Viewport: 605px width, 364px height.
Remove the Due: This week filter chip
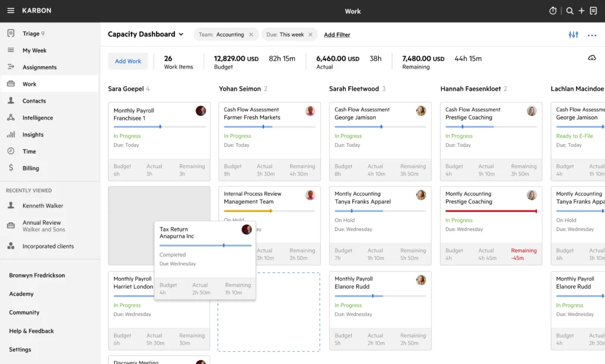pos(311,35)
